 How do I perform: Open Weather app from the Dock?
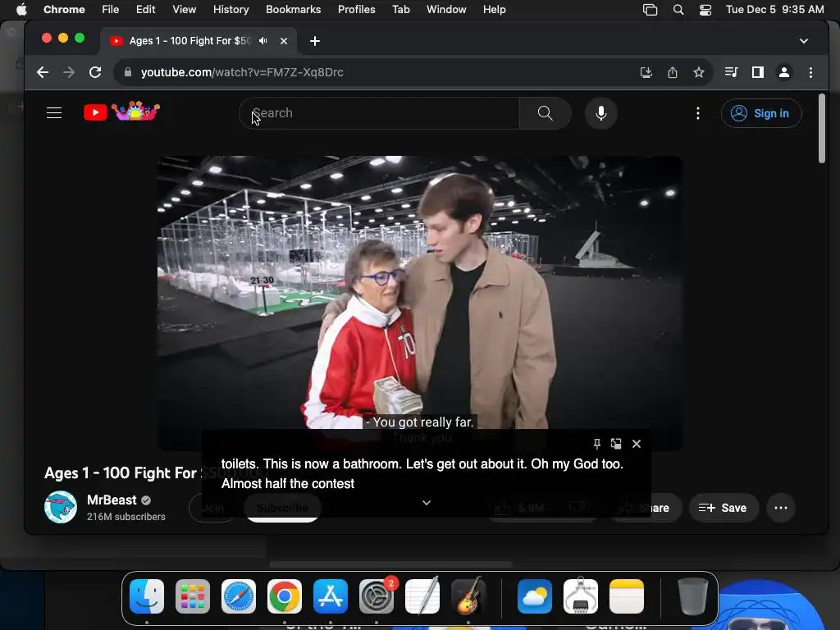coord(535,596)
